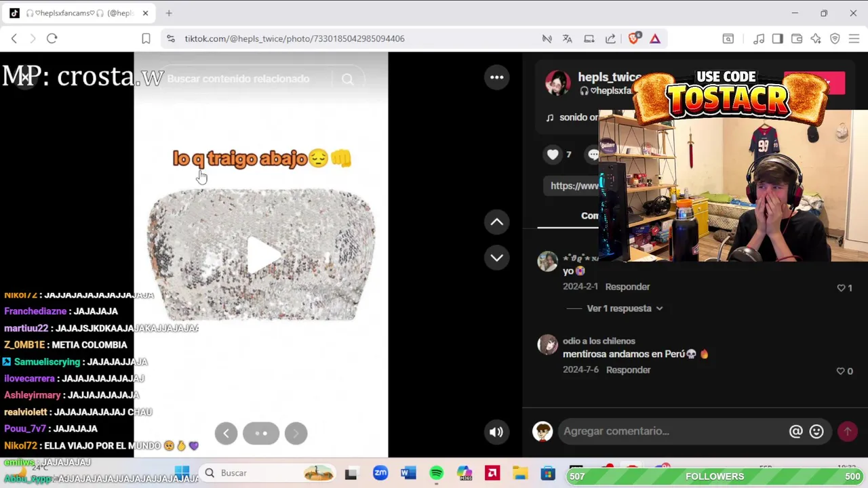
Task: Click the install app icon in address bar
Action: 589,39
